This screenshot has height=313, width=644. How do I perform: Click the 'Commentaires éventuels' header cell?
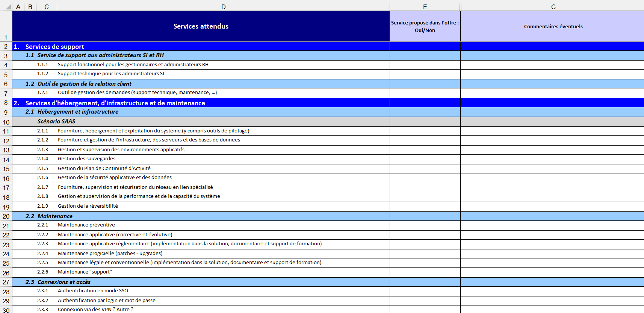[x=553, y=26]
